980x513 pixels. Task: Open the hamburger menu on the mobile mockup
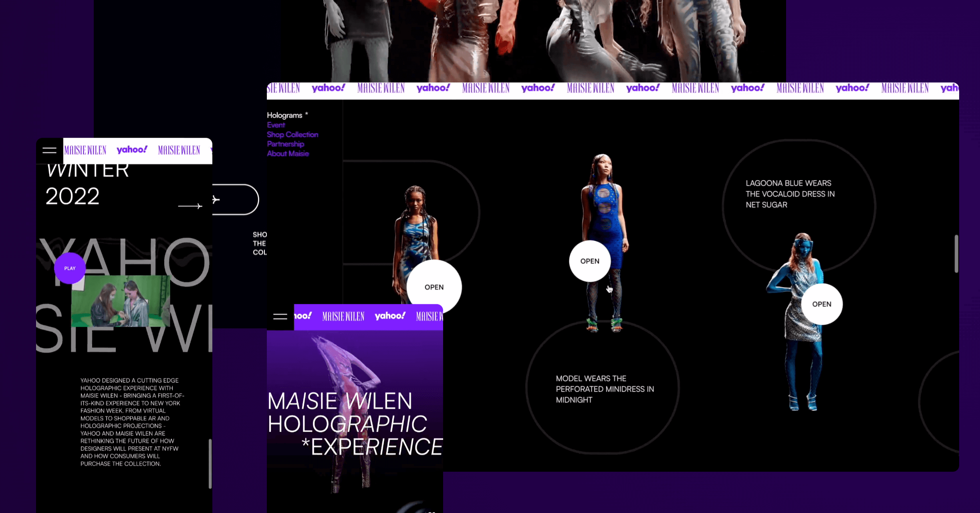pos(49,150)
